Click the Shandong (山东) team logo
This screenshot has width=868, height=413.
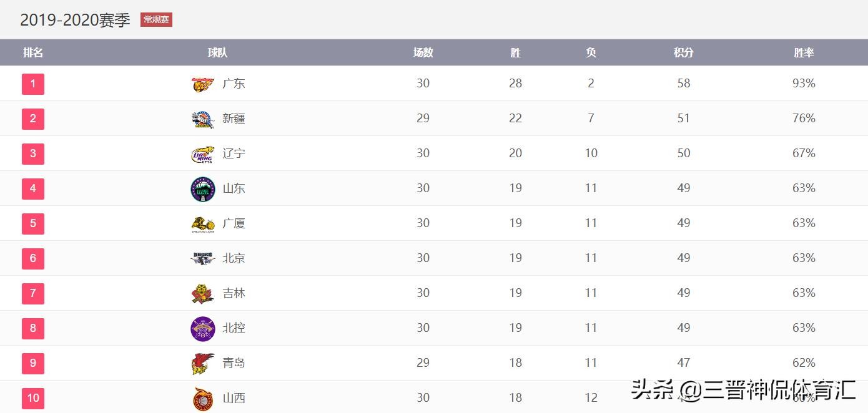point(203,188)
